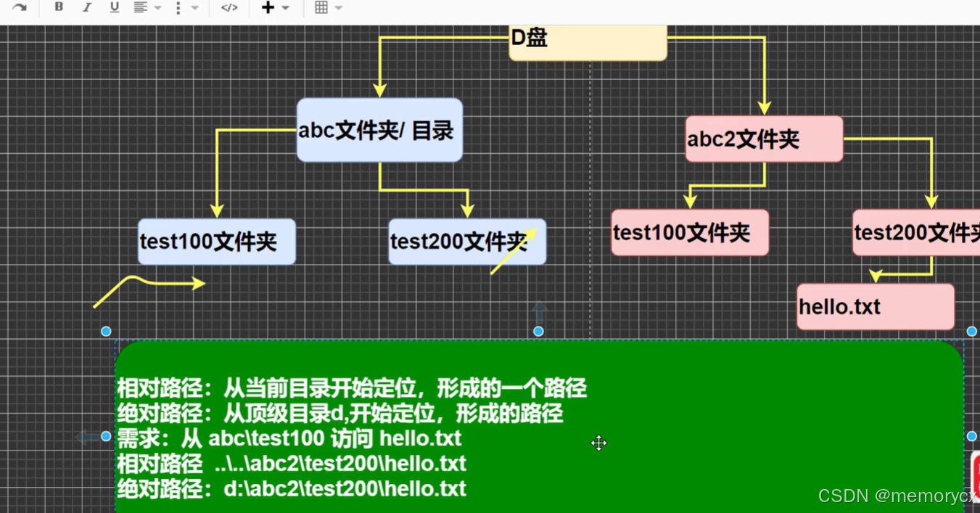Click the insert plus icon
980x513 pixels.
point(267,9)
